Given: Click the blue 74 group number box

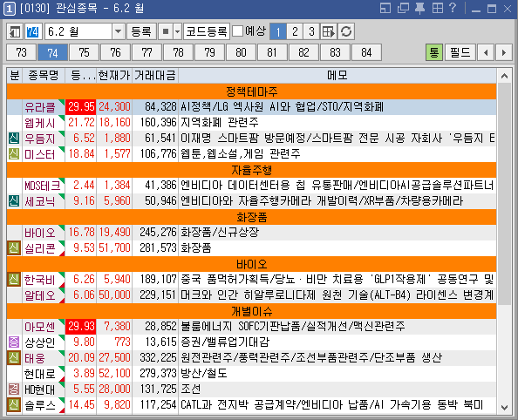Looking at the screenshot, I should pyautogui.click(x=33, y=31).
